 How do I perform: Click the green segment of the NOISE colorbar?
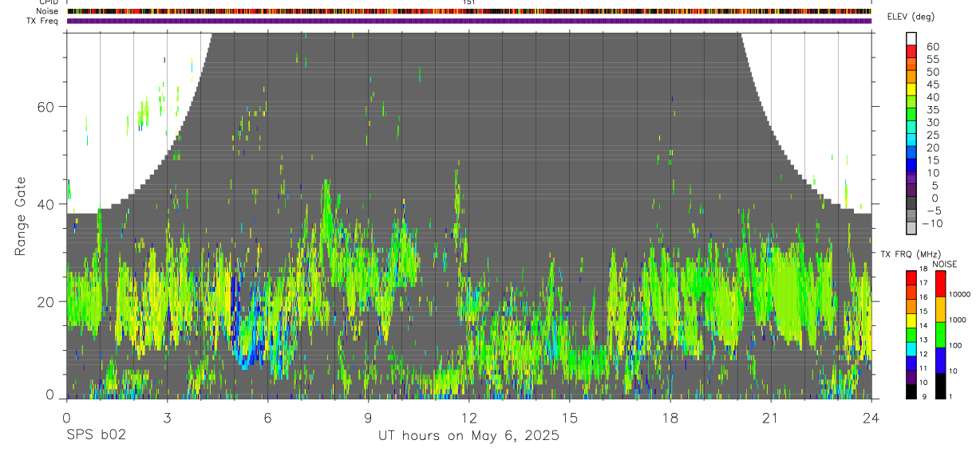click(940, 333)
